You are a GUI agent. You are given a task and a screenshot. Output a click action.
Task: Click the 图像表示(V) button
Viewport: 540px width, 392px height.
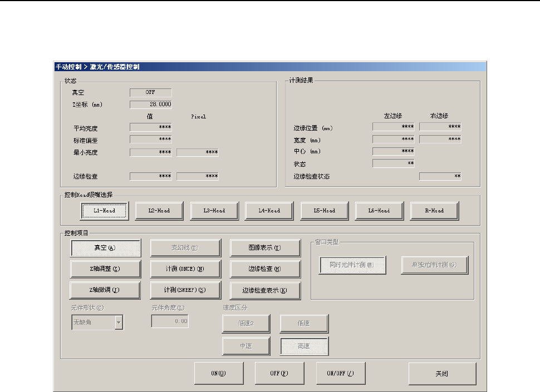tap(265, 248)
